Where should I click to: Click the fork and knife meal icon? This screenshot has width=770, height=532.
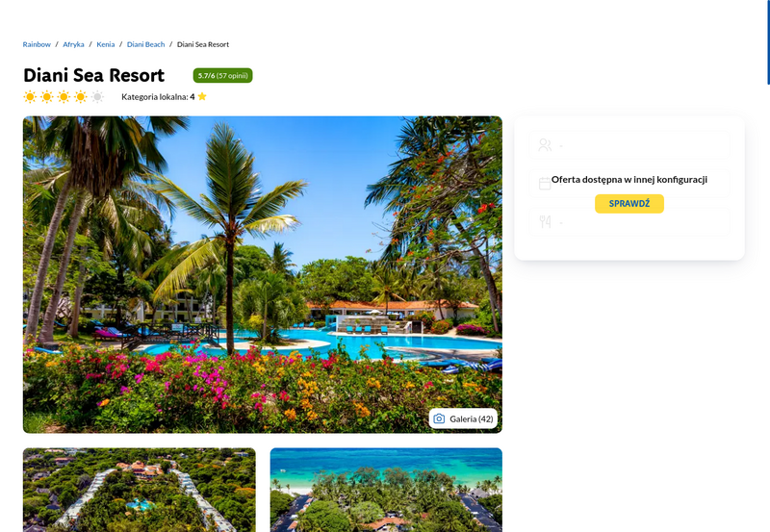pyautogui.click(x=545, y=222)
